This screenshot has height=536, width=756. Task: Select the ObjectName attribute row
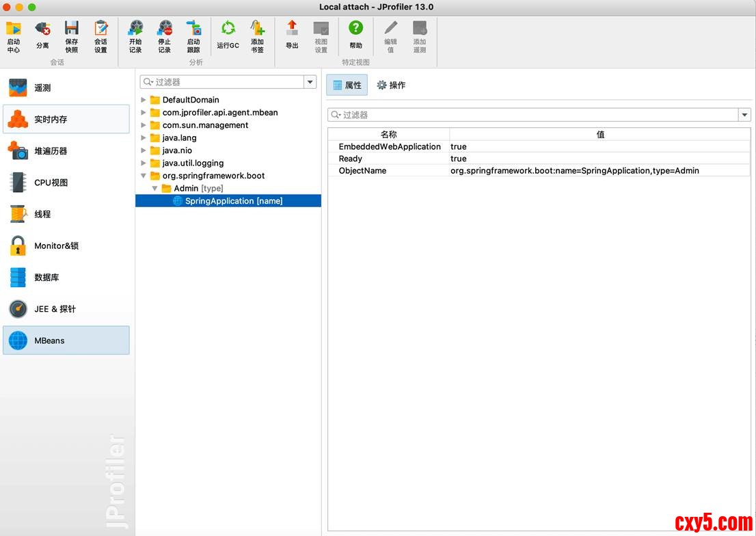(362, 171)
